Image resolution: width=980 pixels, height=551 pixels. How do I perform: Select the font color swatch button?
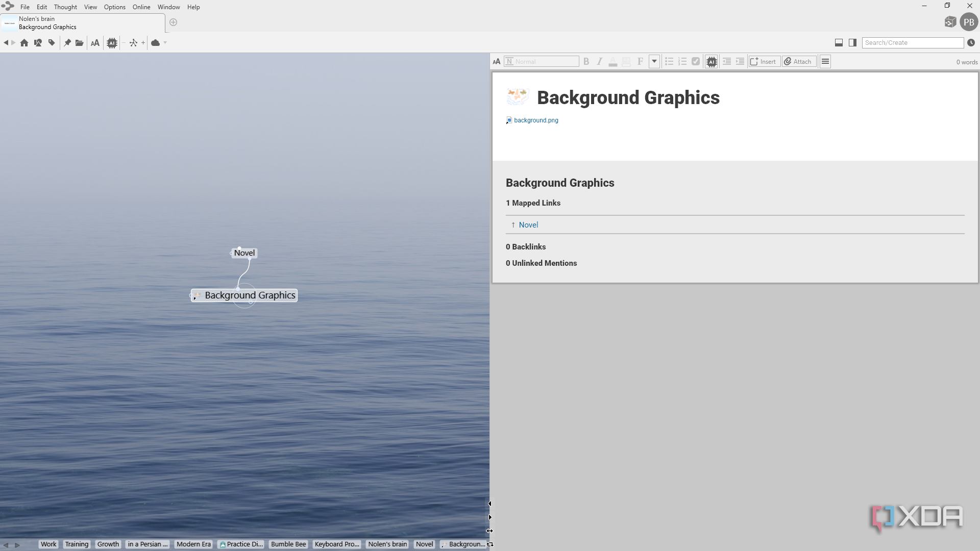[x=613, y=62]
